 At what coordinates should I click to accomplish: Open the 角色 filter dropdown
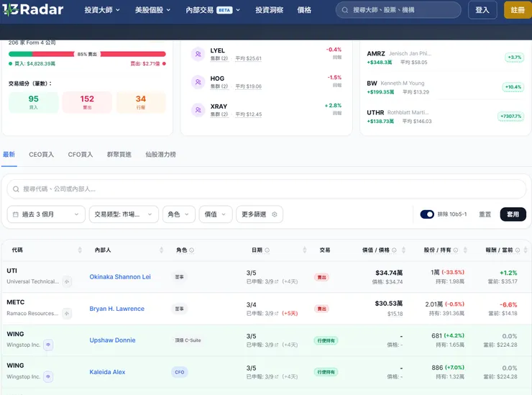point(179,214)
